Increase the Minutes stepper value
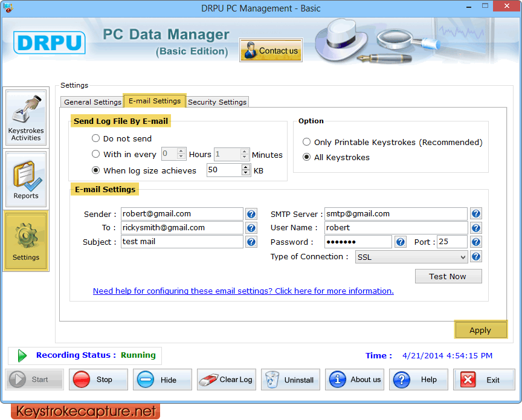The height and width of the screenshot is (420, 522). pos(244,151)
